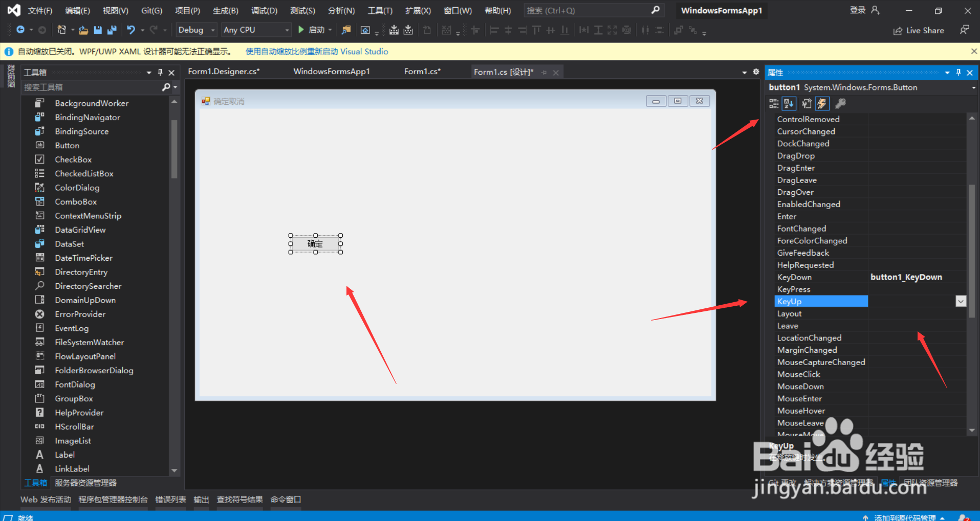Click the New Project toolbar icon
The height and width of the screenshot is (521, 980).
pos(62,30)
